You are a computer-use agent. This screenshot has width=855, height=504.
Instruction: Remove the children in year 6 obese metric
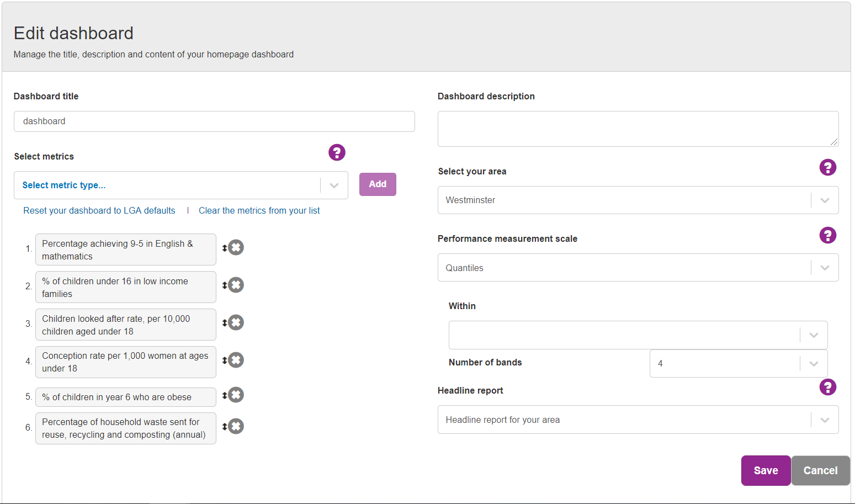pyautogui.click(x=236, y=395)
